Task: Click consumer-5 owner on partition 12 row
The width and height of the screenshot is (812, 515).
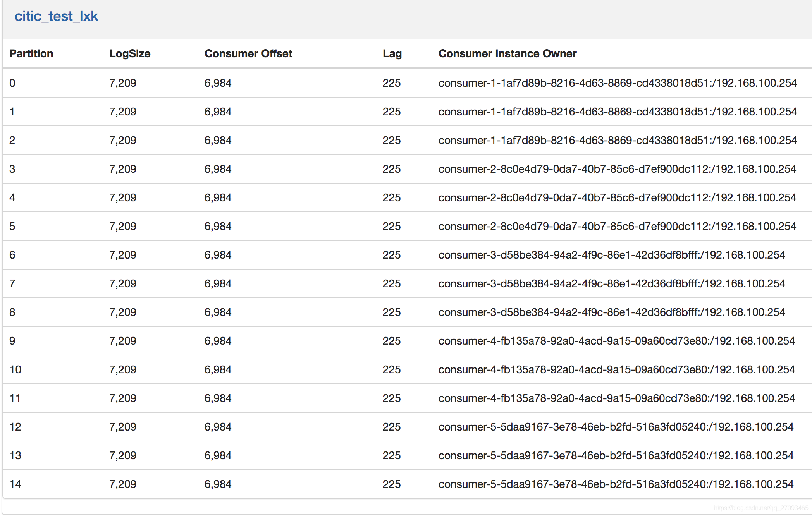Action: click(616, 427)
